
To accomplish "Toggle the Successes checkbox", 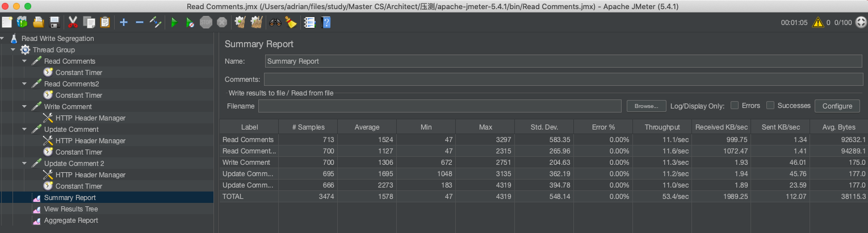I will 770,105.
